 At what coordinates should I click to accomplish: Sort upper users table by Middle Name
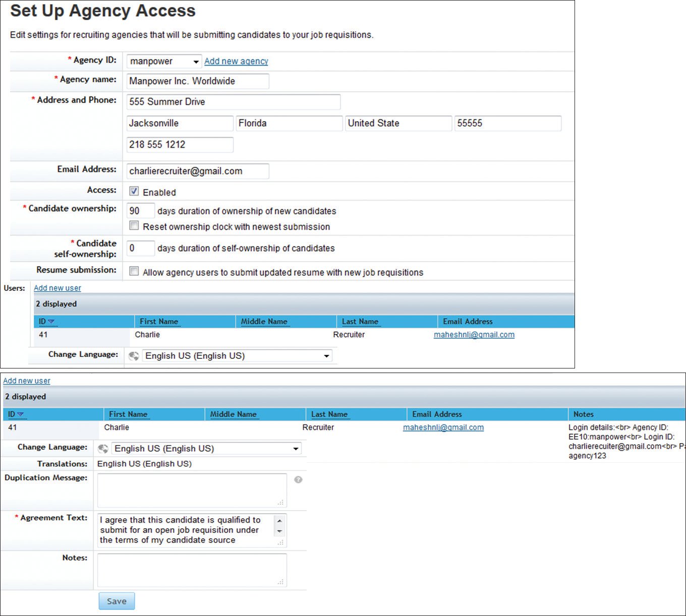tap(264, 322)
